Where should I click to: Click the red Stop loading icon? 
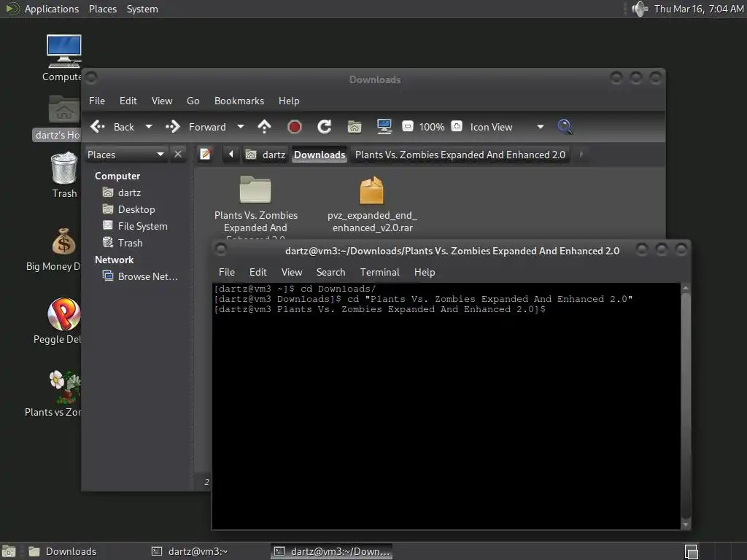click(x=295, y=127)
